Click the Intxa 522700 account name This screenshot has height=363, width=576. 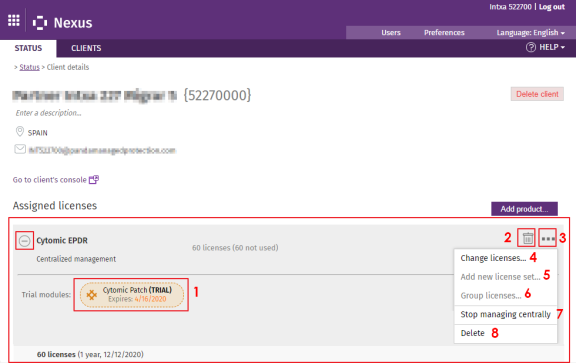(510, 7)
